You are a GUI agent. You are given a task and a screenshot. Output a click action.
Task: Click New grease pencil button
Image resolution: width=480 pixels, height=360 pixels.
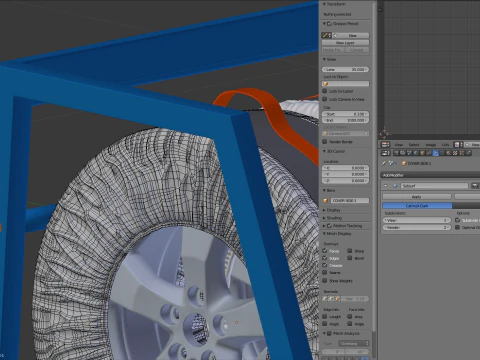click(351, 35)
